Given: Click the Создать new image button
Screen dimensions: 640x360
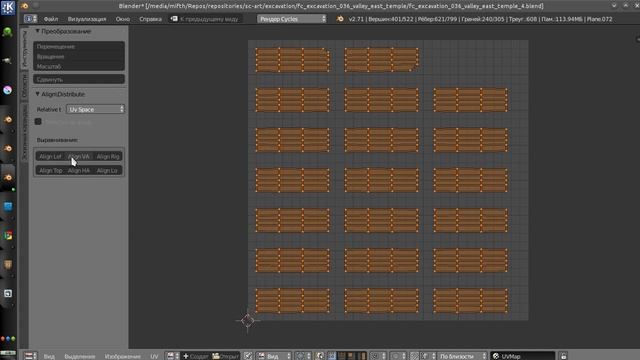Looking at the screenshot, I should tap(196, 356).
